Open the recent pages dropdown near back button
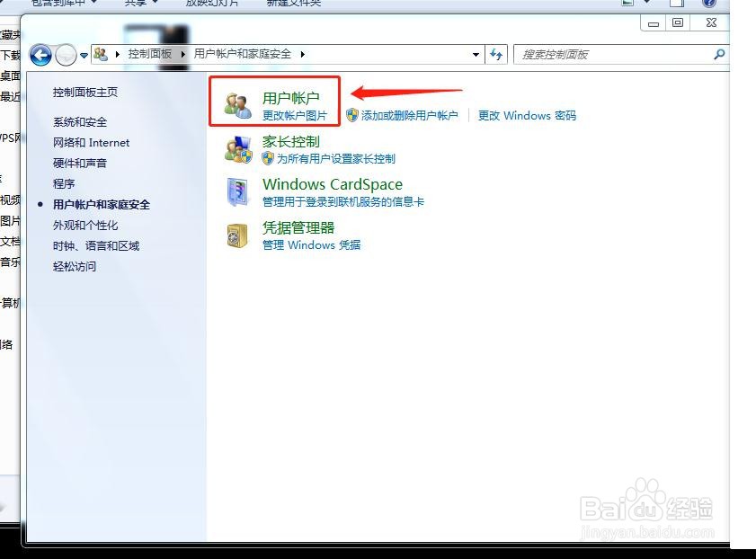The image size is (756, 559). (x=84, y=54)
